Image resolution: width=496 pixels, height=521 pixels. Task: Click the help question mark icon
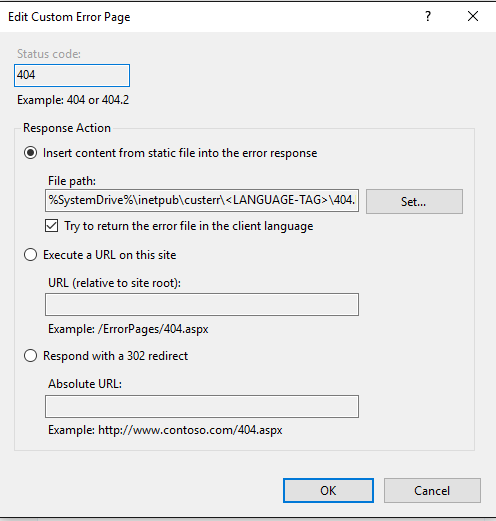428,16
